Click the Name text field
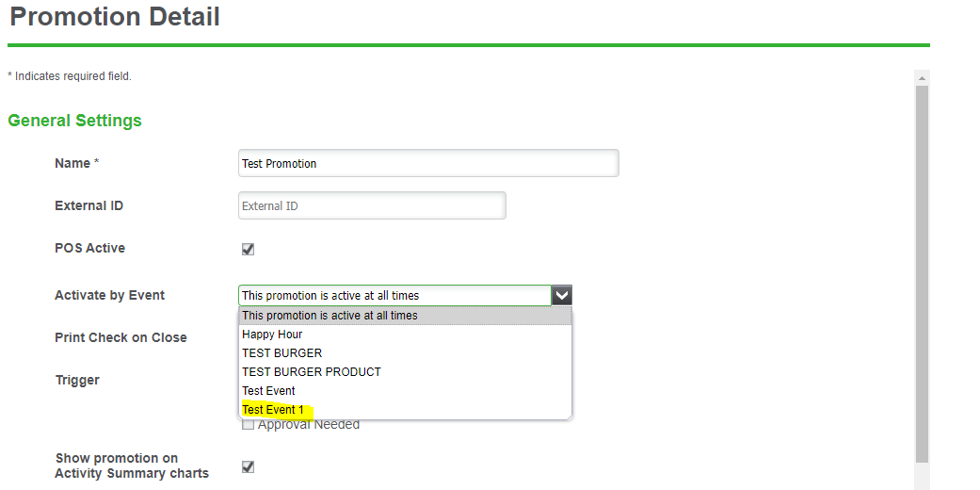The height and width of the screenshot is (490, 980). (428, 163)
